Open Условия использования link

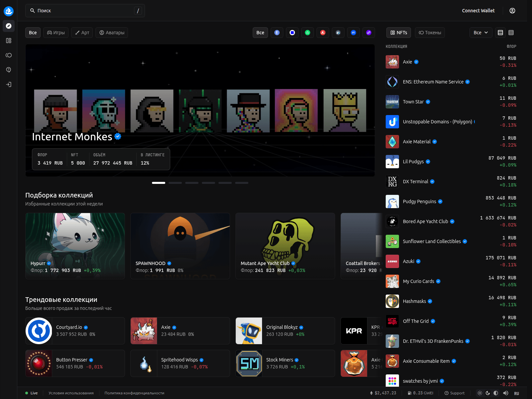71,393
